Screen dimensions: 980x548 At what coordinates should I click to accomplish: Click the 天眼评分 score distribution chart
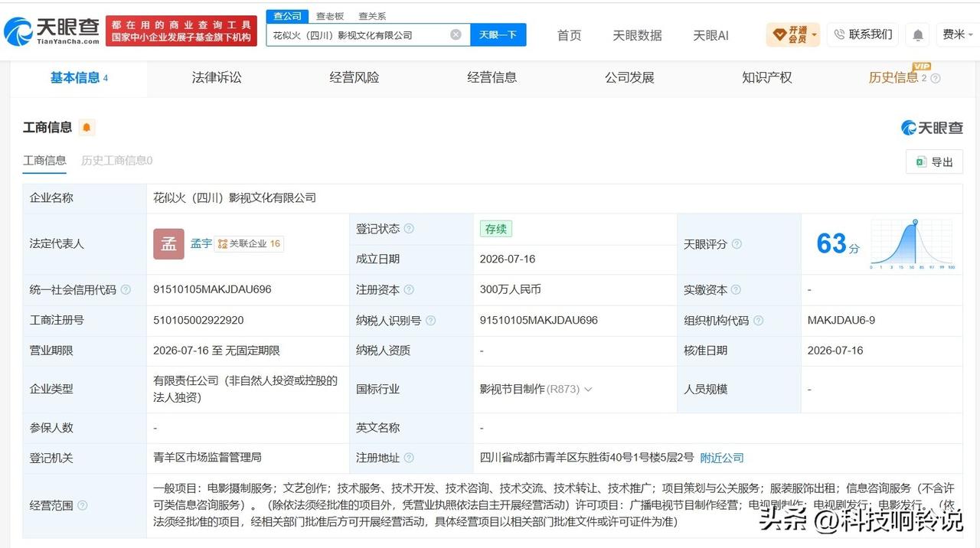(x=912, y=244)
